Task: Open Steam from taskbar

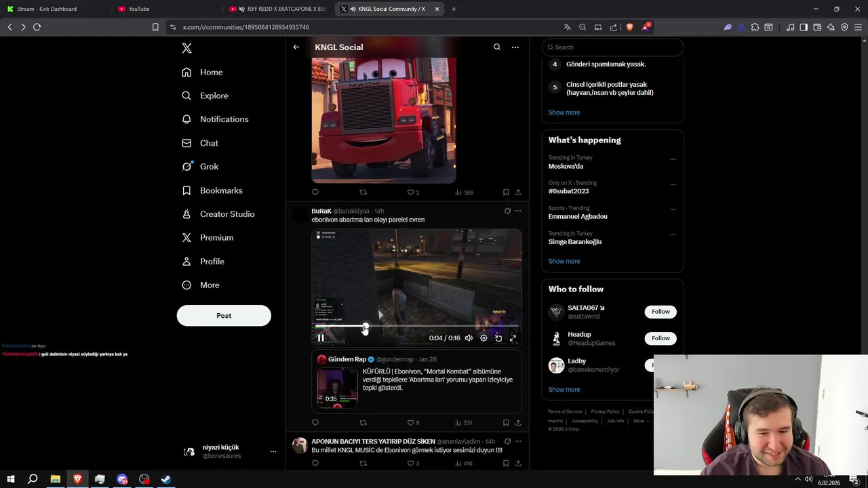Action: click(166, 479)
